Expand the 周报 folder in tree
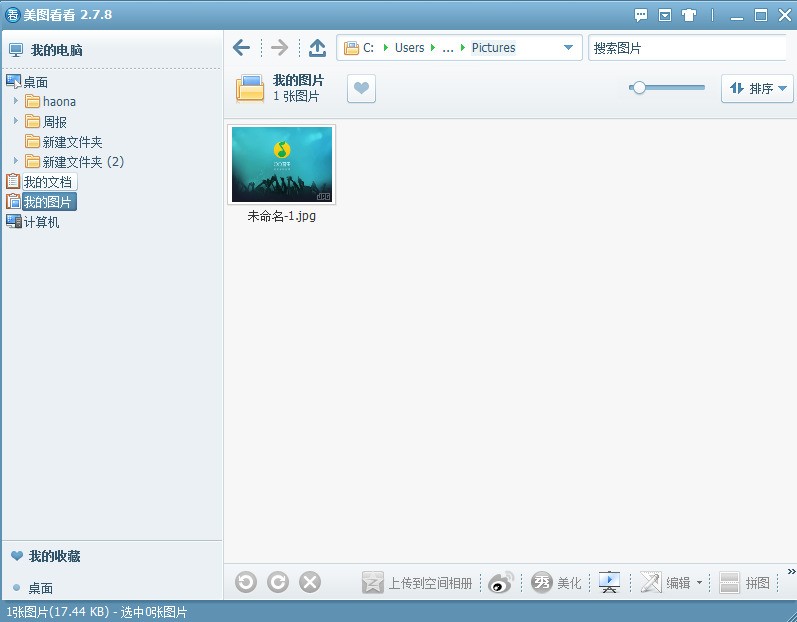The width and height of the screenshot is (797, 622). coord(16,121)
